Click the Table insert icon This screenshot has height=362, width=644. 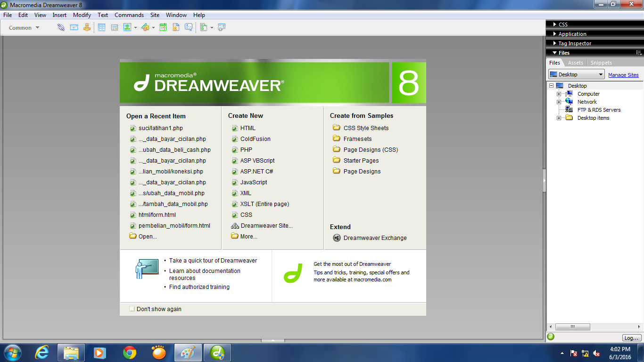[x=101, y=27]
